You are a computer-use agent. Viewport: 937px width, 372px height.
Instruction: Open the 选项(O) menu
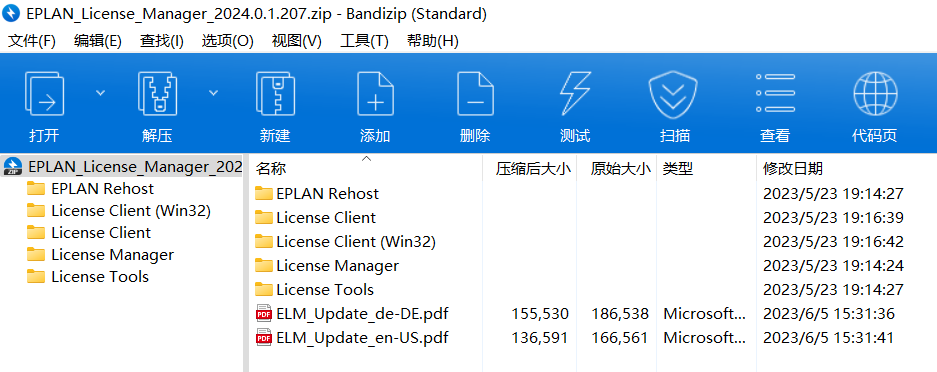tap(228, 41)
